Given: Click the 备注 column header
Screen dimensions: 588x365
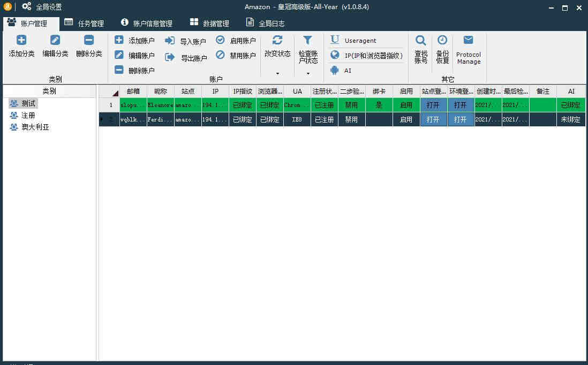Looking at the screenshot, I should point(543,91).
